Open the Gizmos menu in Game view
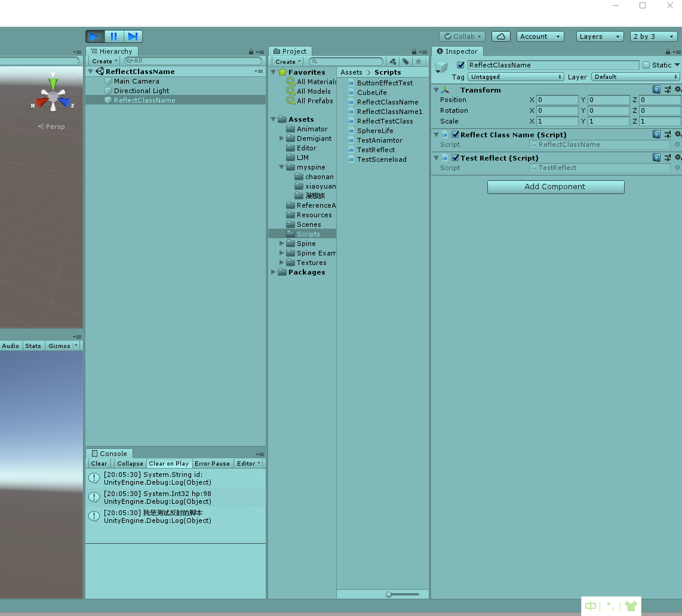 (63, 346)
